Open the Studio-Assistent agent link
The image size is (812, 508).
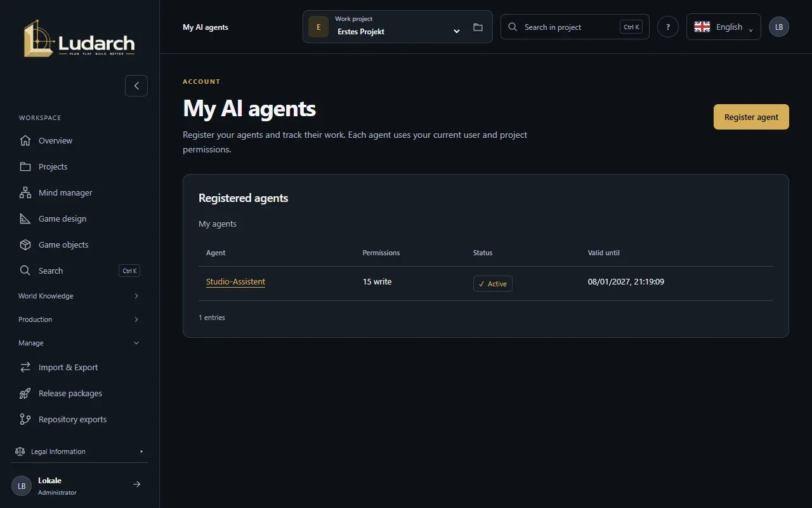[x=235, y=282]
